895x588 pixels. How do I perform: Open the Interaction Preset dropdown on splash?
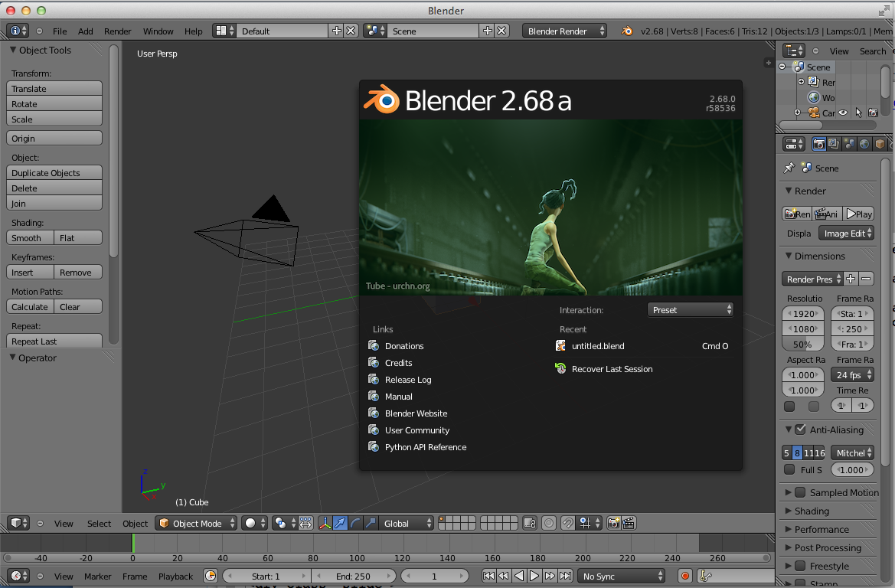[690, 309]
